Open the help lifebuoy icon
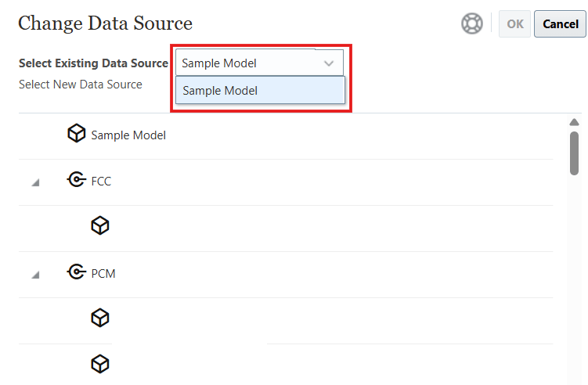The image size is (588, 385). pyautogui.click(x=472, y=23)
